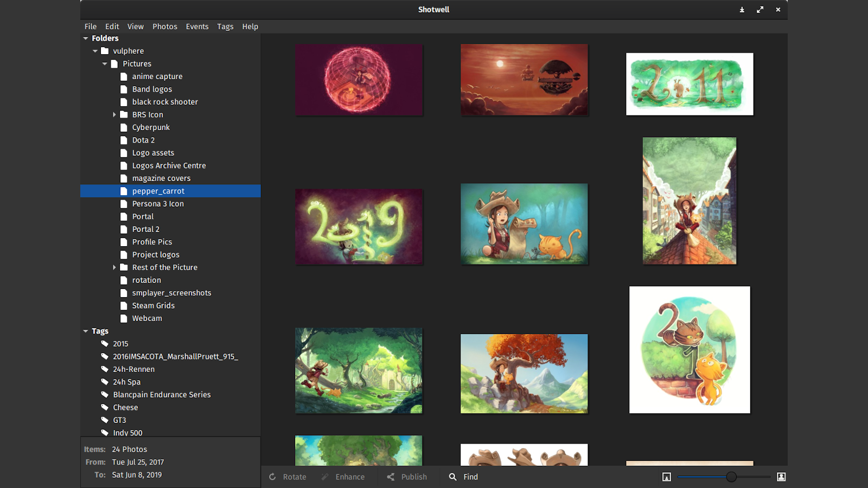Screen dimensions: 868x488
Task: Select the girl with hat and orange cat thumbnail
Action: pyautogui.click(x=524, y=224)
